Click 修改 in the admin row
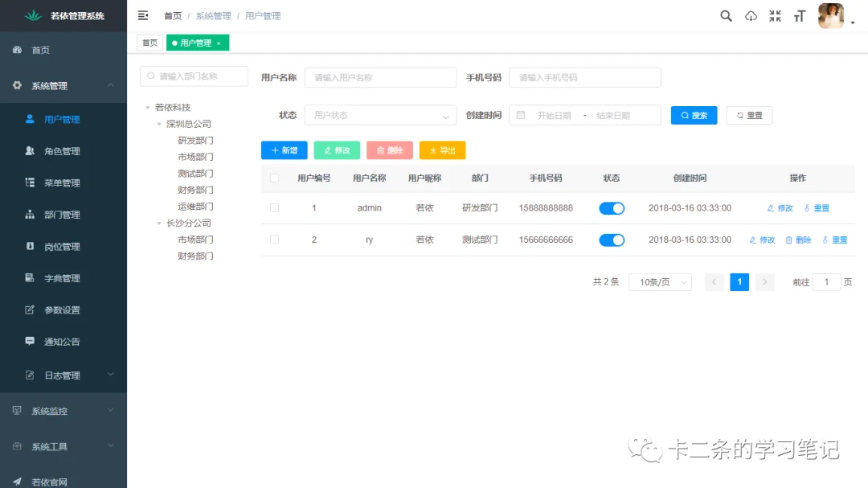 [x=780, y=208]
